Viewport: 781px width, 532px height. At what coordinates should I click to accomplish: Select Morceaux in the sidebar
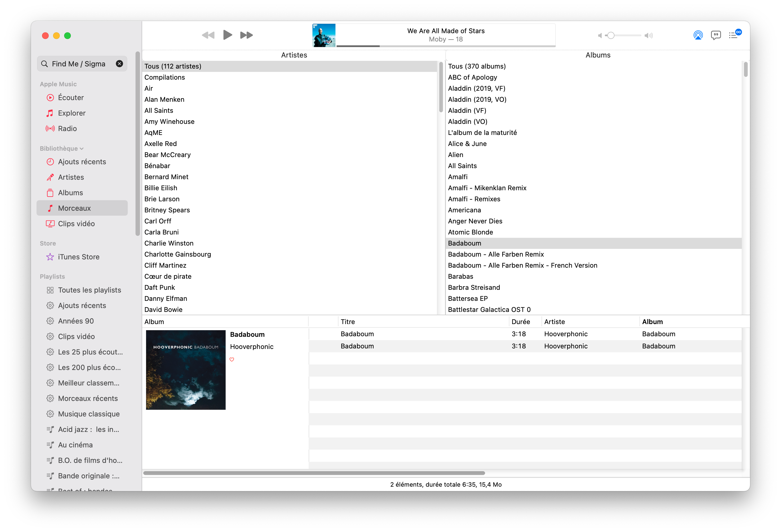(x=82, y=208)
